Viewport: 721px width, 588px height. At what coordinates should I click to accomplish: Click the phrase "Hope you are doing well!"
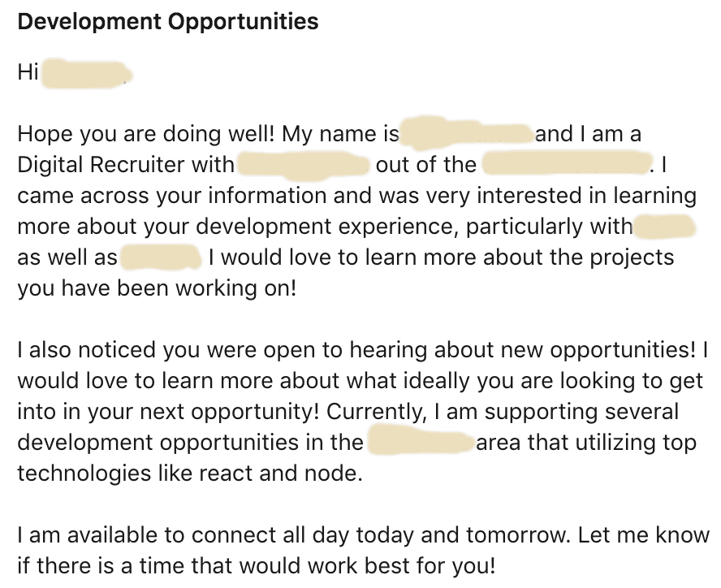tap(146, 134)
